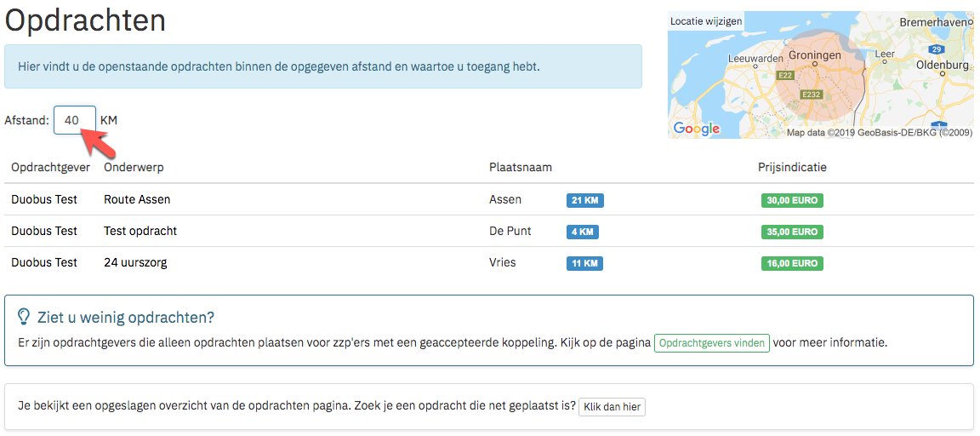This screenshot has height=436, width=980.
Task: Click the '16,00 EURO' price badge
Action: [792, 263]
